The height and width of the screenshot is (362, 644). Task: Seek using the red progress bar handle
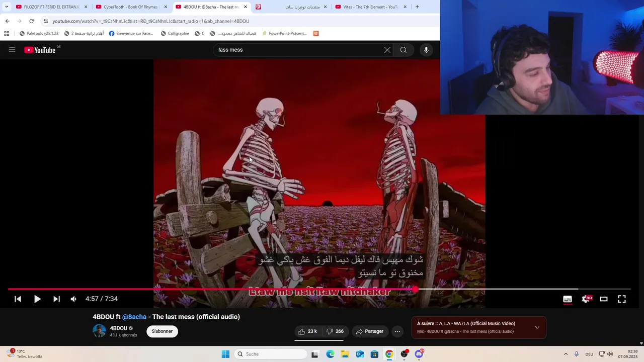tap(415, 289)
